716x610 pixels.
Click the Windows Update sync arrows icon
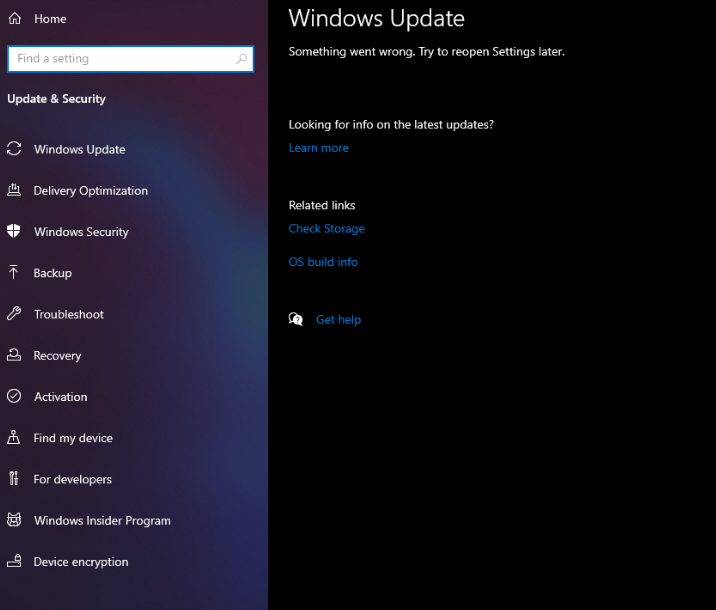[14, 148]
